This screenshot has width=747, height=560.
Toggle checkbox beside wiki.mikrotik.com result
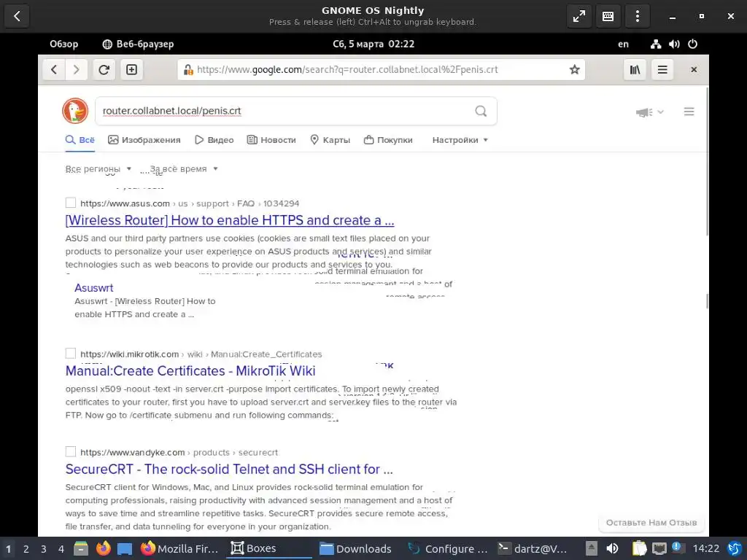click(71, 354)
